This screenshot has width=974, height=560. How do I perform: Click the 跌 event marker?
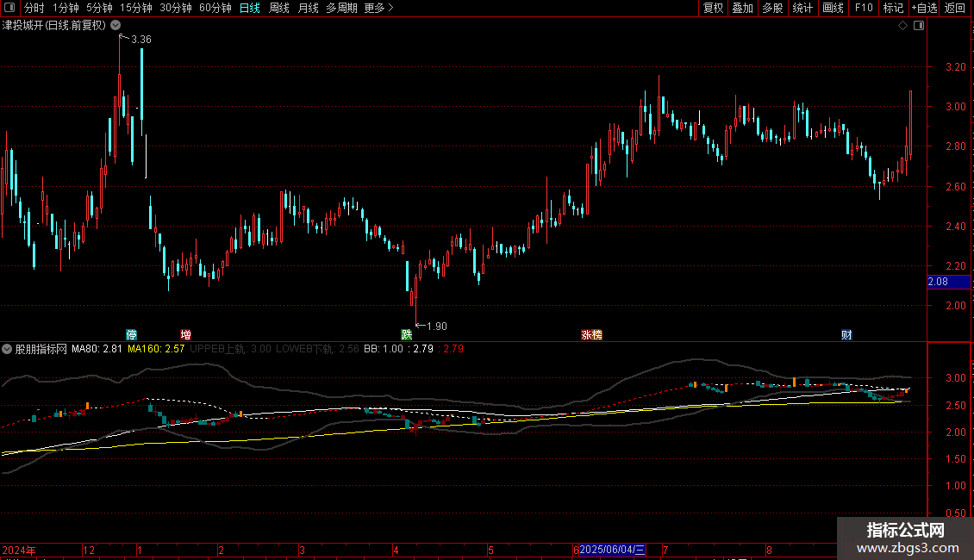pyautogui.click(x=407, y=334)
